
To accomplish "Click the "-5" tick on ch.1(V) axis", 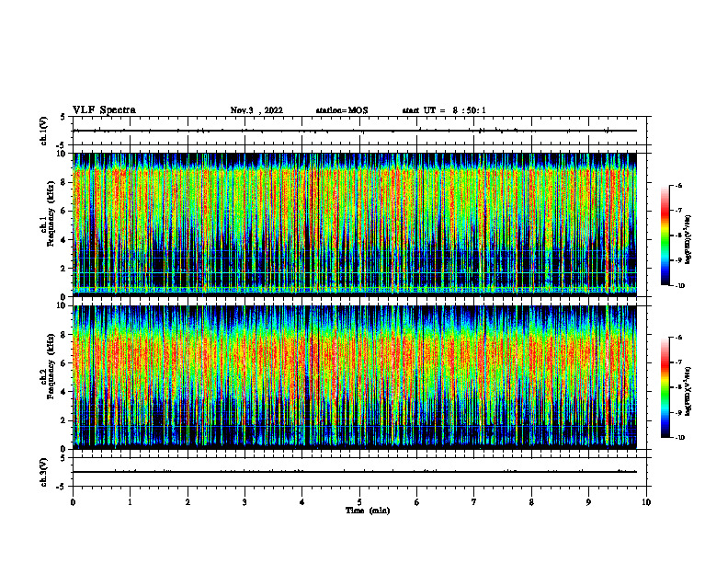I will (x=62, y=145).
